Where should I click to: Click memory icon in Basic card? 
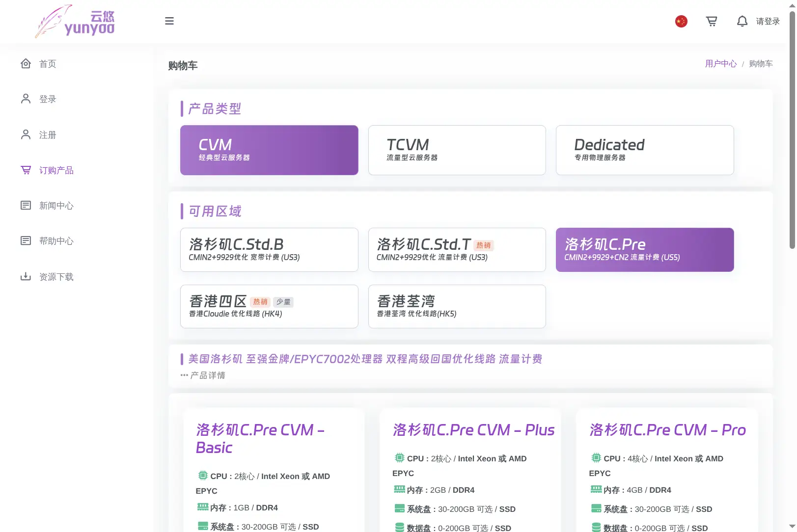coord(203,507)
